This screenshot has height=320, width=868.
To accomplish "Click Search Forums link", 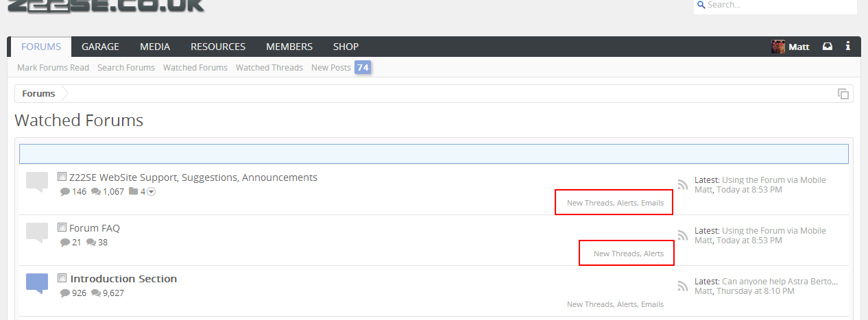I will pyautogui.click(x=126, y=67).
